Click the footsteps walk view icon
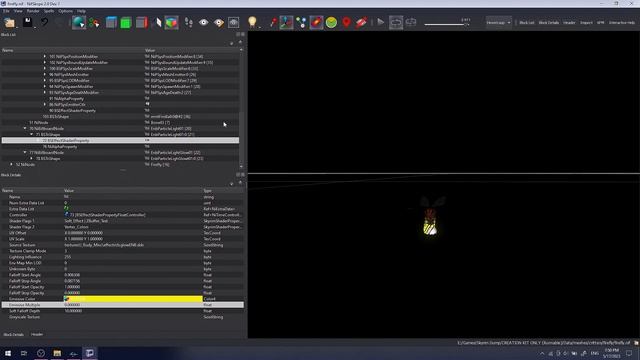640x360 pixels. coord(189,22)
